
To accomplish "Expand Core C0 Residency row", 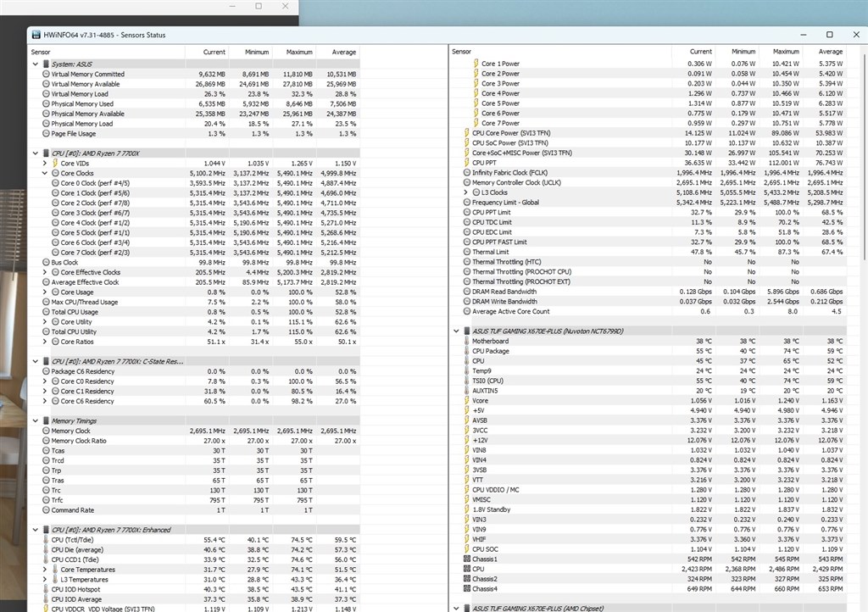I will point(45,381).
